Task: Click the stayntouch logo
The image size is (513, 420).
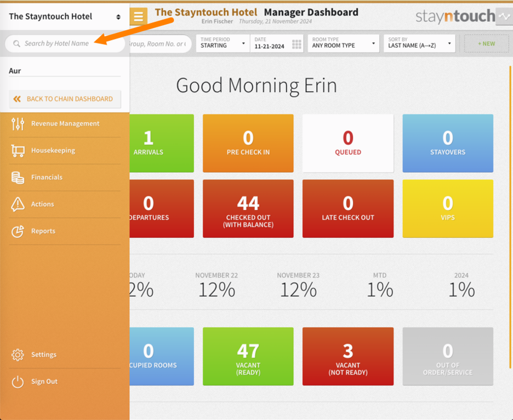Action: (455, 16)
